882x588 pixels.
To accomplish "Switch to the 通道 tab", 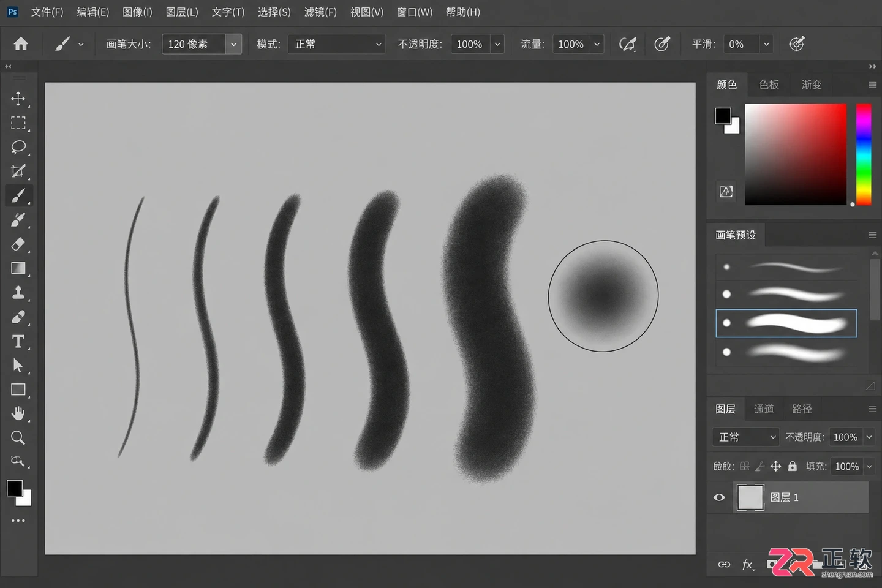I will 764,409.
